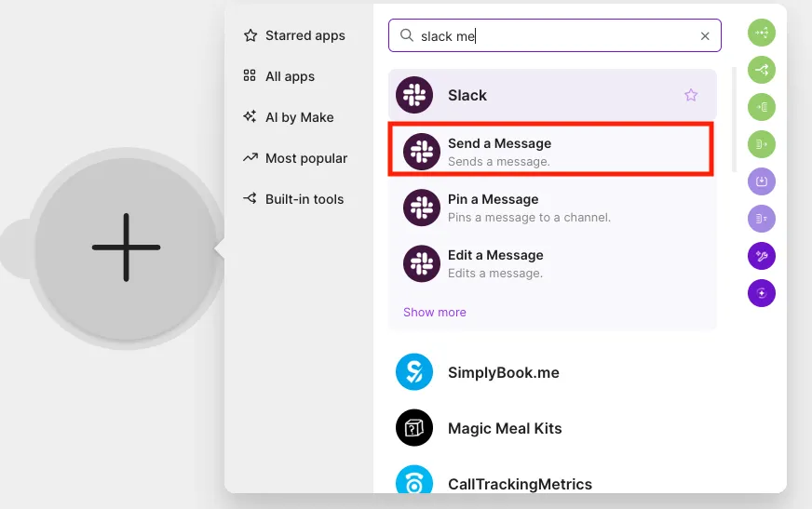Image resolution: width=812 pixels, height=509 pixels.
Task: Click Slack icon beside Send a Message
Action: (x=422, y=152)
